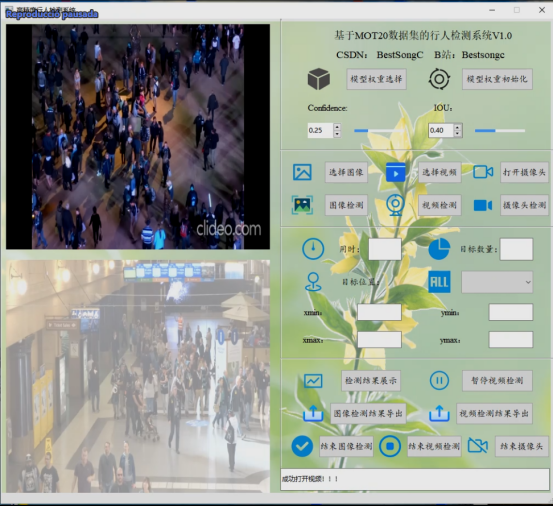Click the upload icon beside 图像检测结果导出
Screen dimensions: 554x507
[x=313, y=413]
